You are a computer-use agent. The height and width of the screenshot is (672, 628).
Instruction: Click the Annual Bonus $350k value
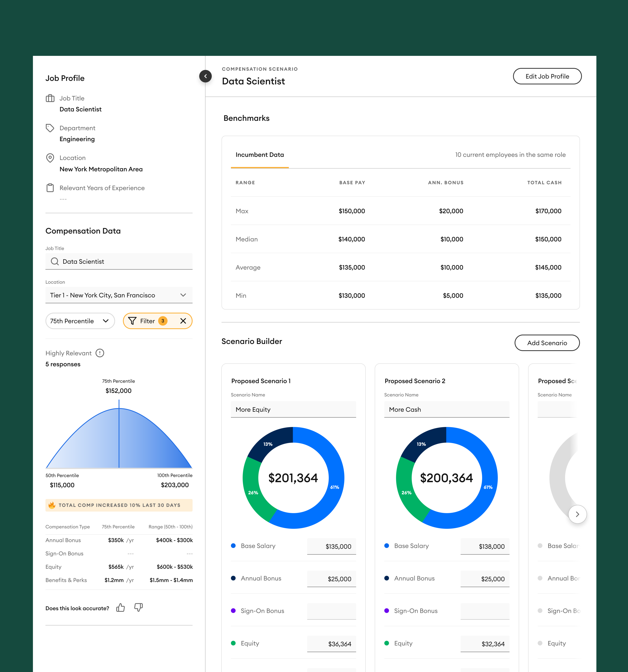pyautogui.click(x=116, y=540)
